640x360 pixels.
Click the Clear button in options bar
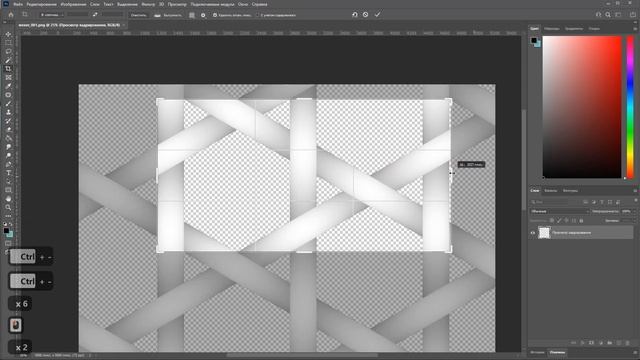[138, 15]
